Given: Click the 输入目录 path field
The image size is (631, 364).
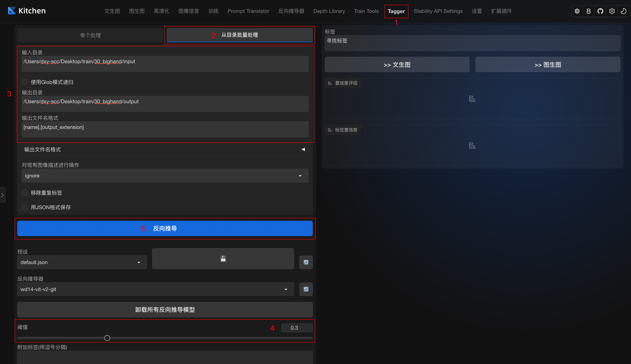Looking at the screenshot, I should pyautogui.click(x=165, y=64).
